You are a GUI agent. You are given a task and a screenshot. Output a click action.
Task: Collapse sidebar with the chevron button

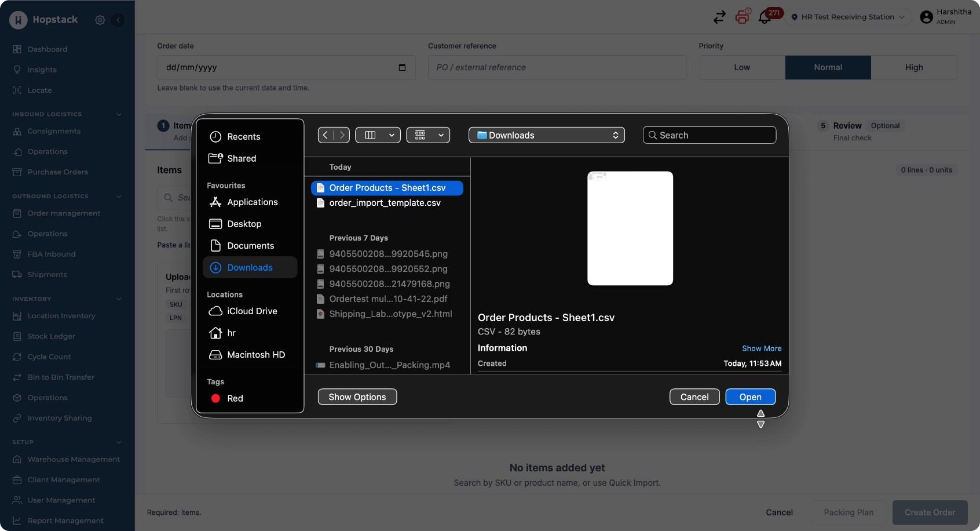tap(118, 20)
